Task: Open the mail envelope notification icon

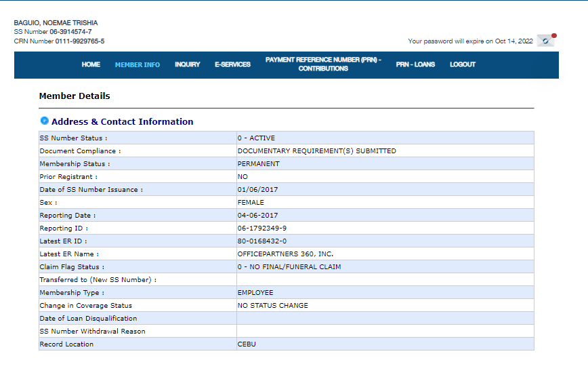Action: 546,41
